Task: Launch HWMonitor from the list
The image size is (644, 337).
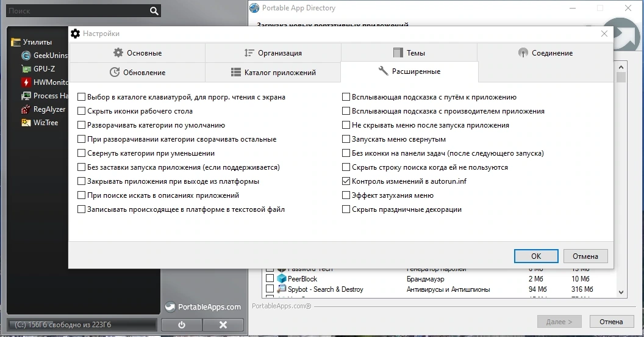Action: (x=45, y=82)
